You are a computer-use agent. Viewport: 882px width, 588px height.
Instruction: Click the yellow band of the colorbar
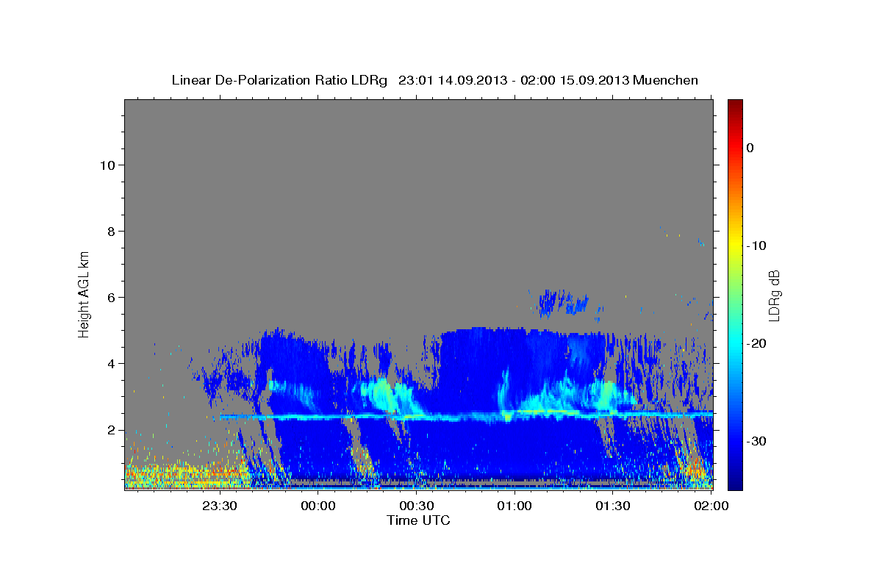click(735, 245)
